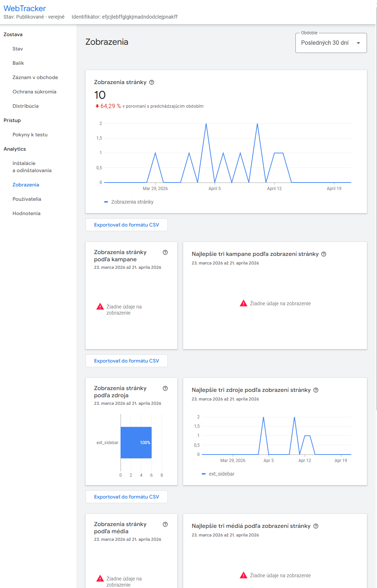This screenshot has height=588, width=377.
Task: Click help icon for Zobrazenia stránky podľa média
Action: [x=165, y=524]
